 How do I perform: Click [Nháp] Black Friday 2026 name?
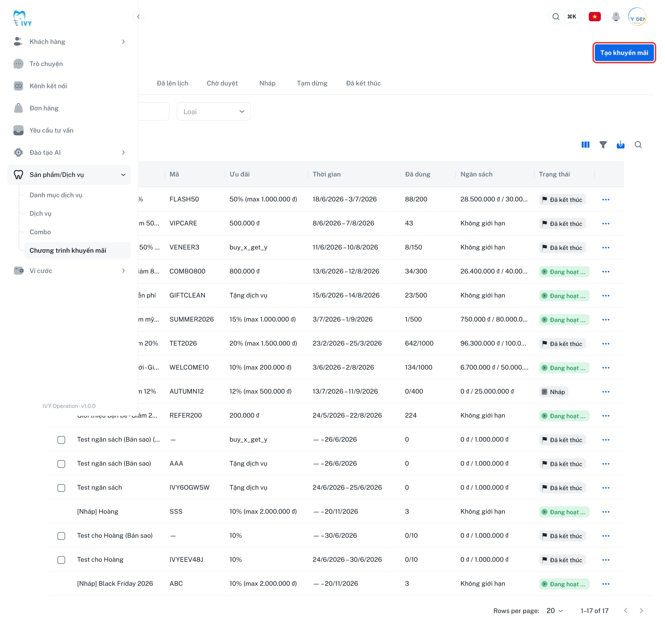[115, 583]
